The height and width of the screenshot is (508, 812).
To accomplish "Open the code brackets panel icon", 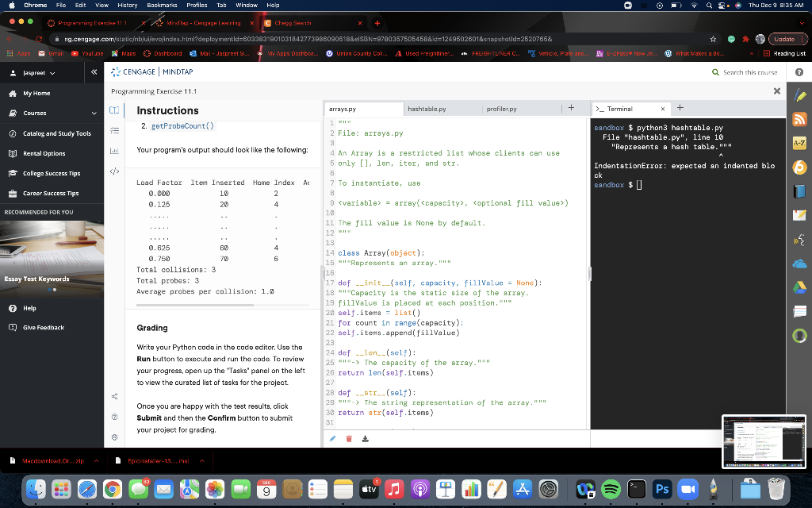I will coord(113,170).
